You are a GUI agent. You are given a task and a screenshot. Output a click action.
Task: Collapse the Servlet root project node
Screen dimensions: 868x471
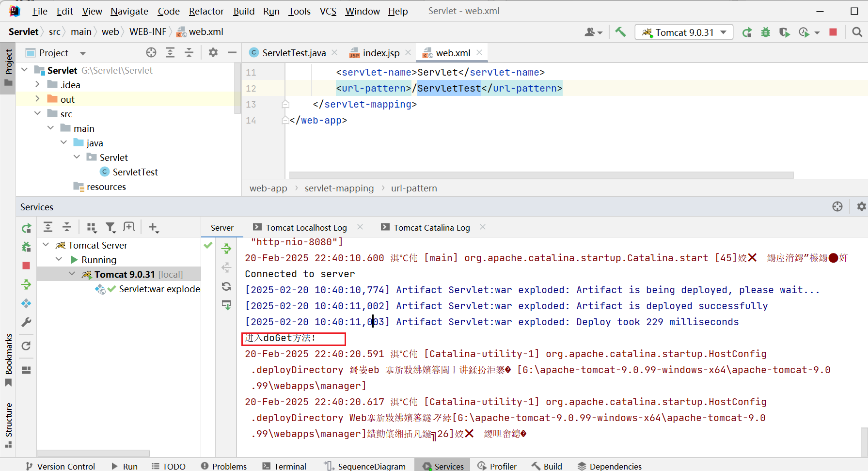(x=25, y=70)
